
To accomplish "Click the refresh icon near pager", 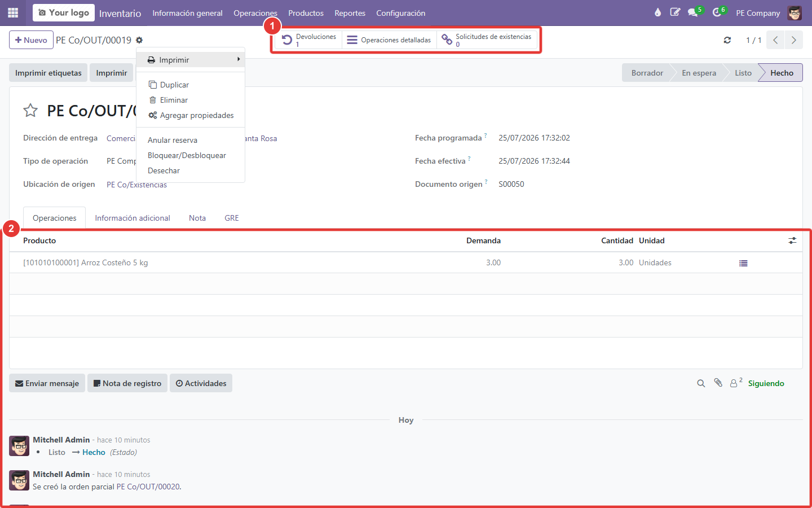I will coord(727,40).
